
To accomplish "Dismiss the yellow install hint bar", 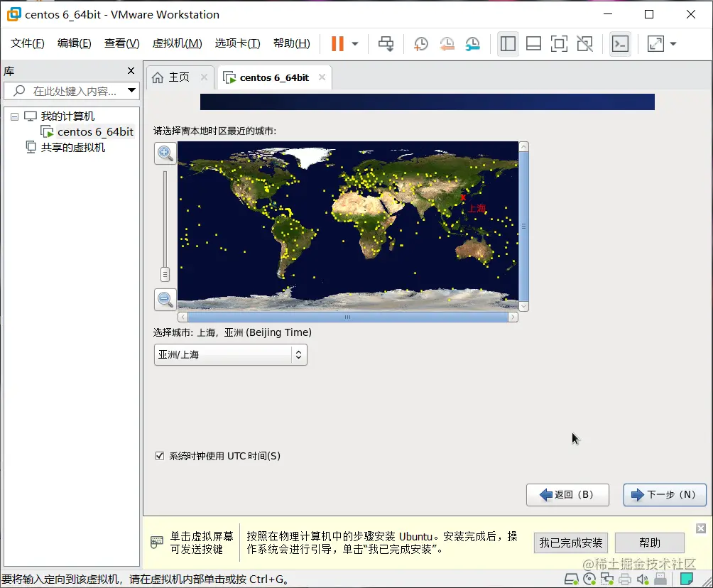I will click(x=701, y=528).
